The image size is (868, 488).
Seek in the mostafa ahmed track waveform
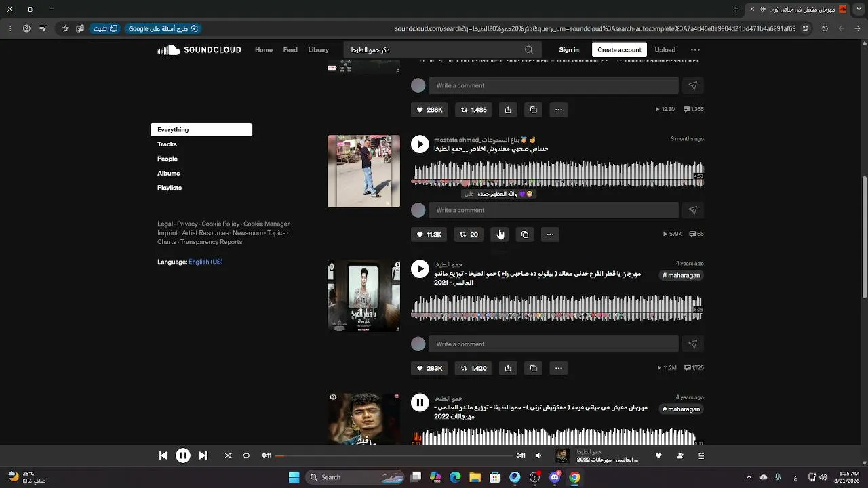click(557, 174)
